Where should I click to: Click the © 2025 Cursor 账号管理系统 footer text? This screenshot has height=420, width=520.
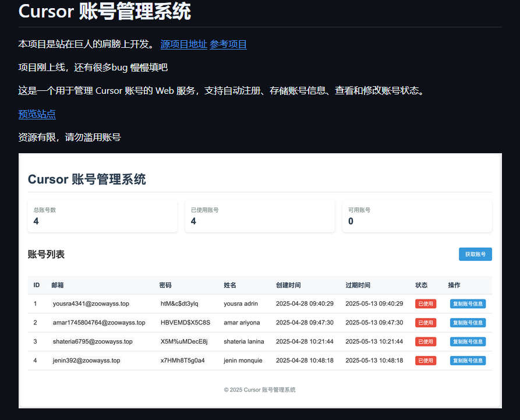(260, 390)
